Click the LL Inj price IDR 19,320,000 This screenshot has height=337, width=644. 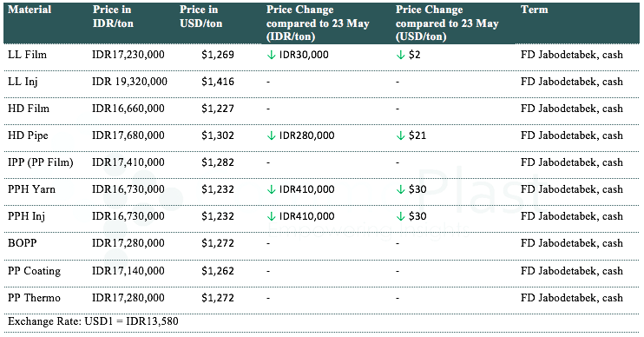click(130, 82)
